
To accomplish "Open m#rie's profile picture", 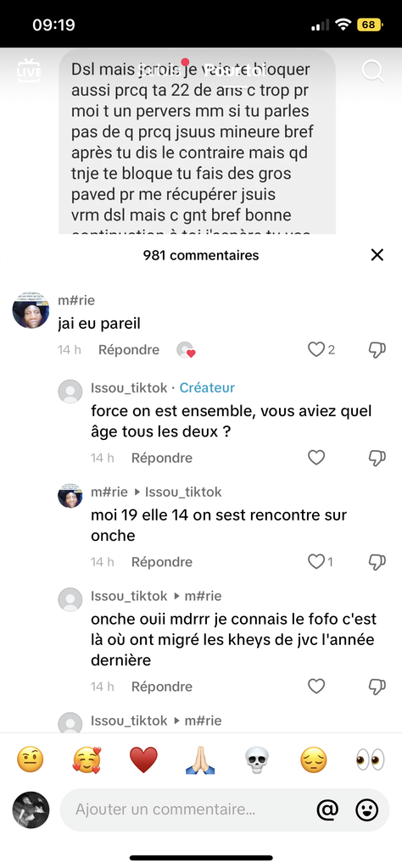I will click(x=31, y=310).
